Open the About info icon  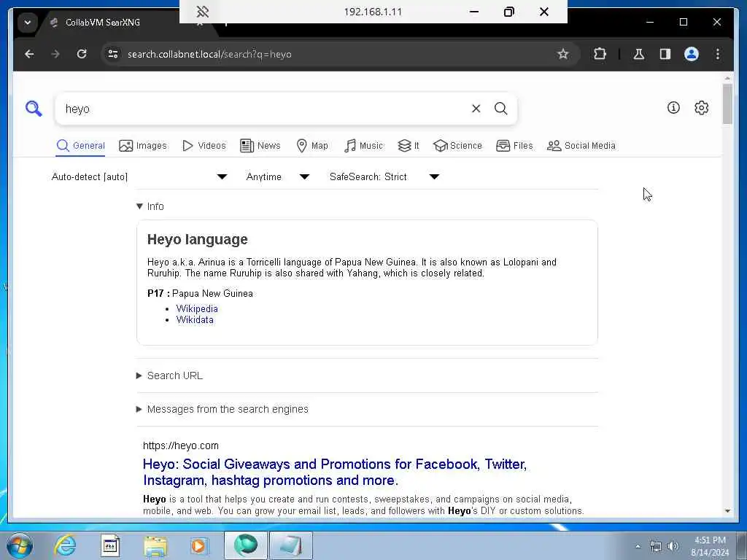(673, 108)
